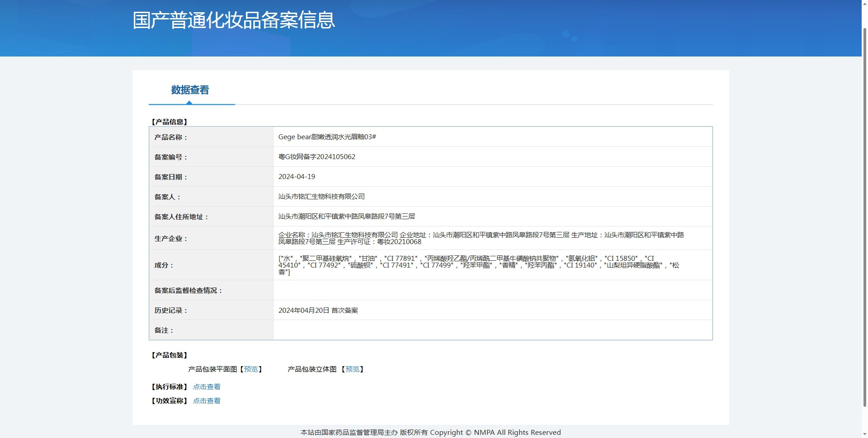Screen dimensions: 868x438
Task: Click the 产品包装立体图 label
Action: click(x=312, y=369)
